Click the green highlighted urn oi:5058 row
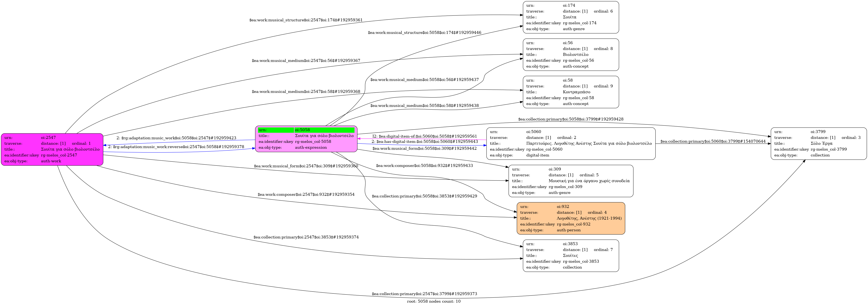Viewport: 868px width, 306px height. point(306,130)
